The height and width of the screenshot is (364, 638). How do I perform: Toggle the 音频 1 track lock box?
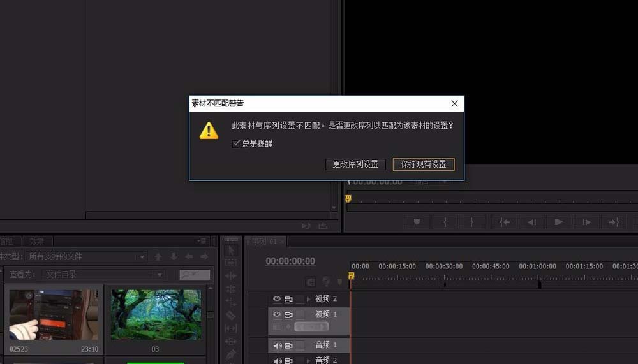[x=300, y=346]
